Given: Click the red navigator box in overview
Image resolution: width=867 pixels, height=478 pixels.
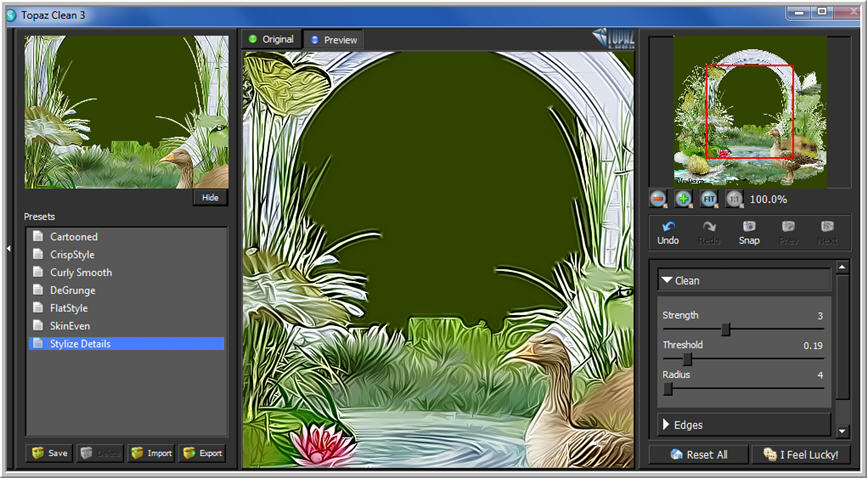Looking at the screenshot, I should [x=750, y=112].
